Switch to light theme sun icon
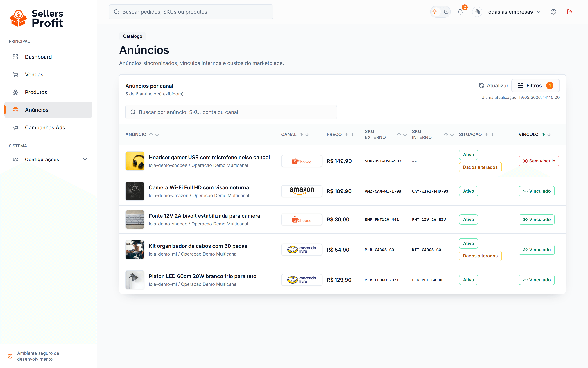The image size is (588, 368). pyautogui.click(x=435, y=12)
